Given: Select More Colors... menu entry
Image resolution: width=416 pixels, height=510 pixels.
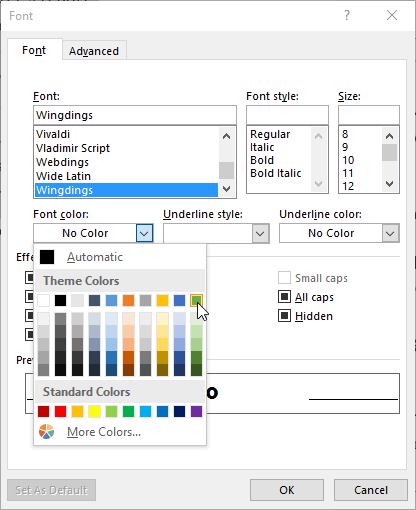Looking at the screenshot, I should coord(104,432).
